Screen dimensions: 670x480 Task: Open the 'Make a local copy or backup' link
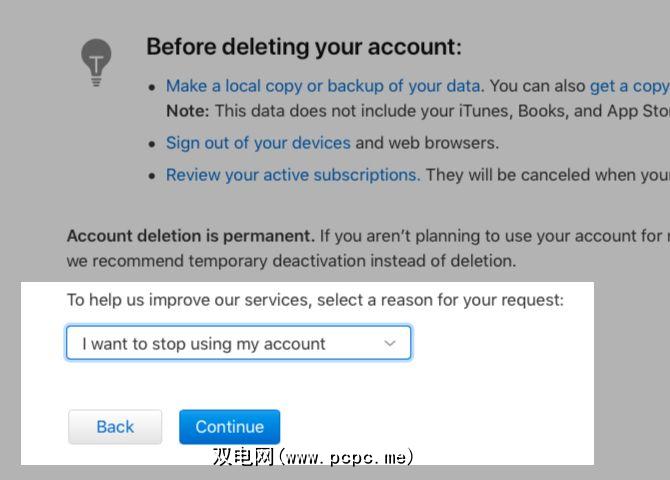point(323,86)
